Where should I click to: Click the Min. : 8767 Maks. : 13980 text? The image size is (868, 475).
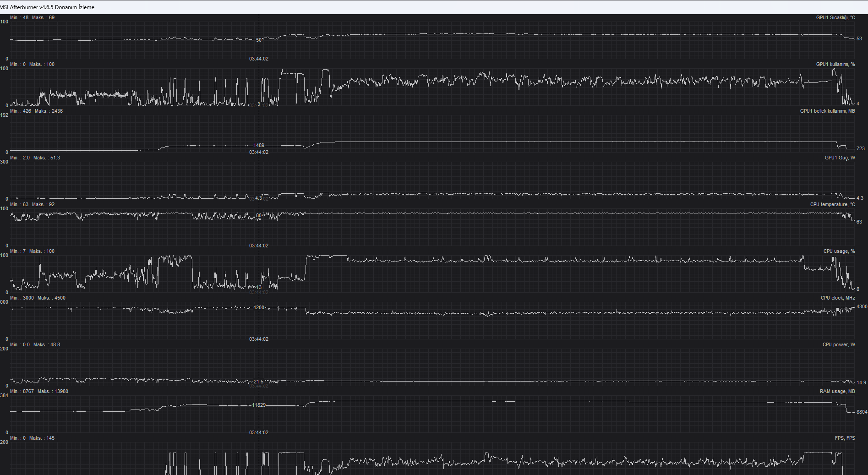(x=39, y=392)
